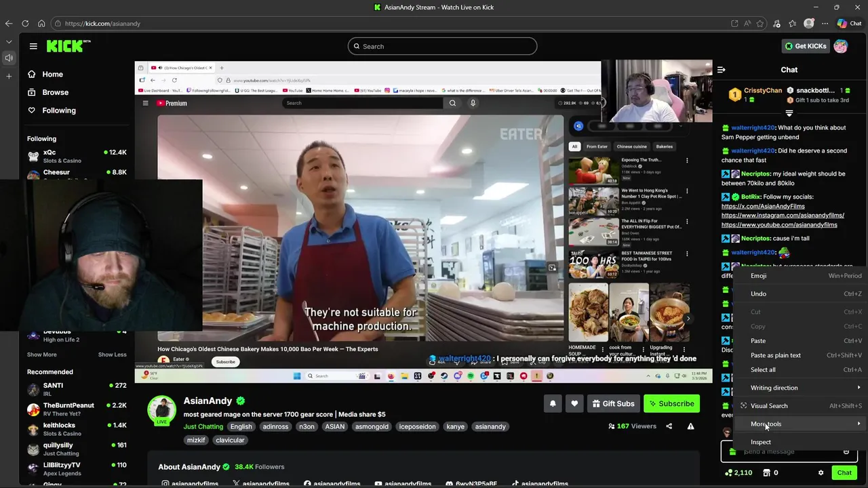This screenshot has width=868, height=488.
Task: Open TheBurntPeanut recommended channel
Action: (x=77, y=409)
